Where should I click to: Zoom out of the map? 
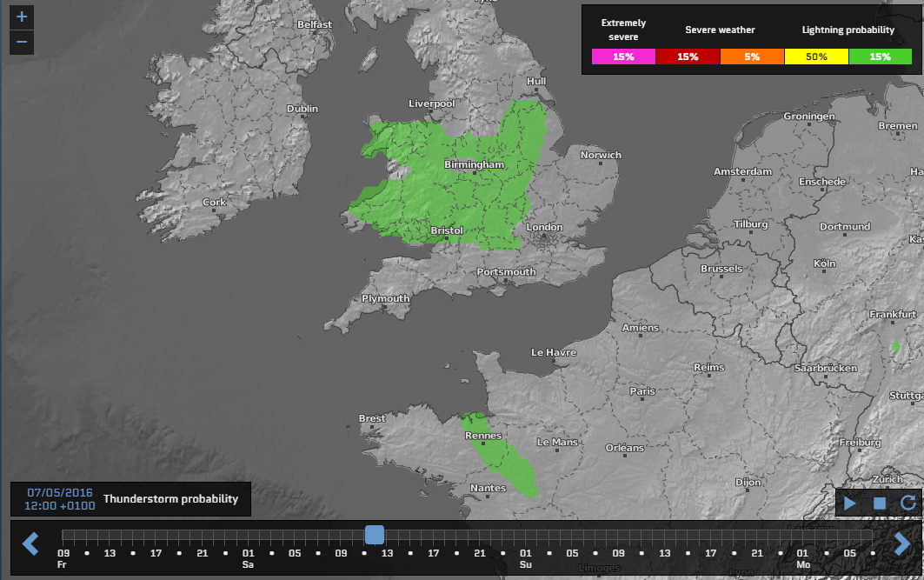21,42
